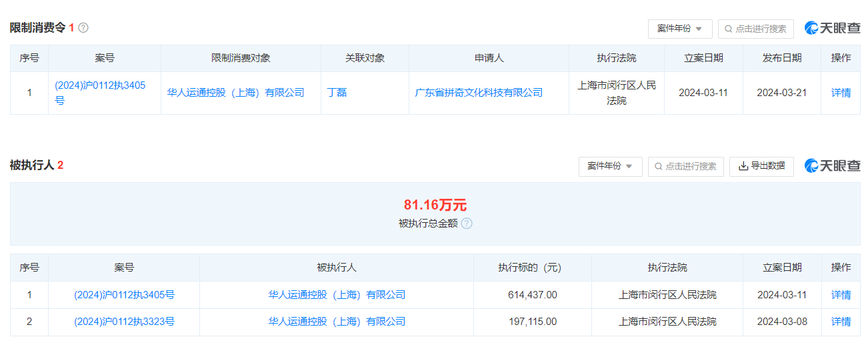The height and width of the screenshot is (351, 868).
Task: View 详情 for the 限制消费令 record
Action: [841, 93]
